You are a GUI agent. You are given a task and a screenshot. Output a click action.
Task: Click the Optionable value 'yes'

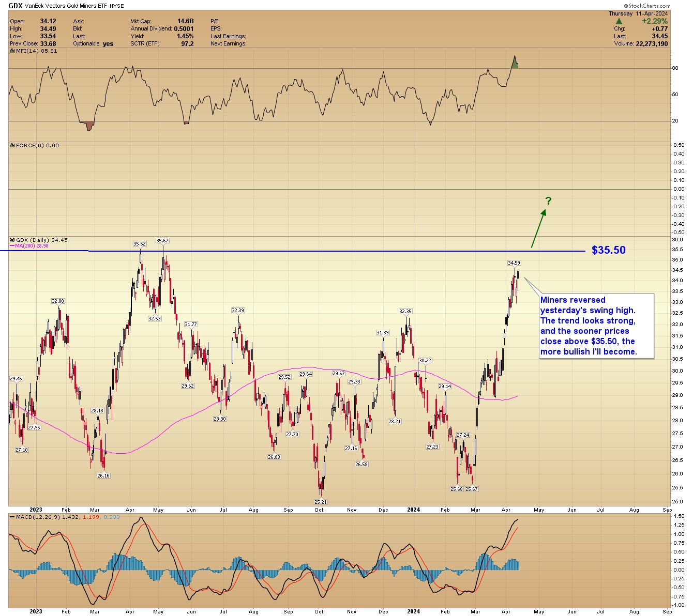(x=108, y=44)
